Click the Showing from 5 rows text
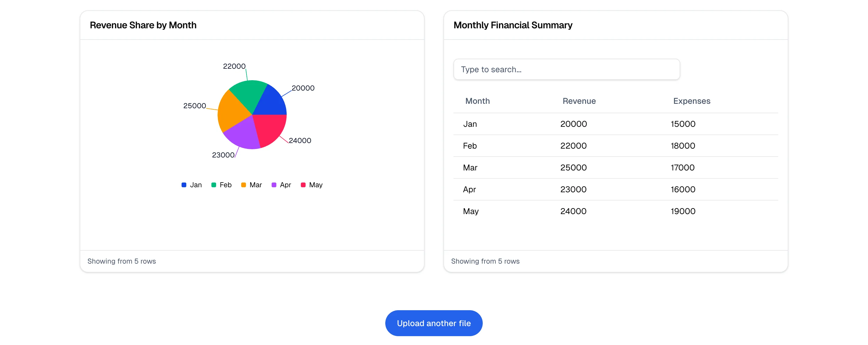 point(122,261)
